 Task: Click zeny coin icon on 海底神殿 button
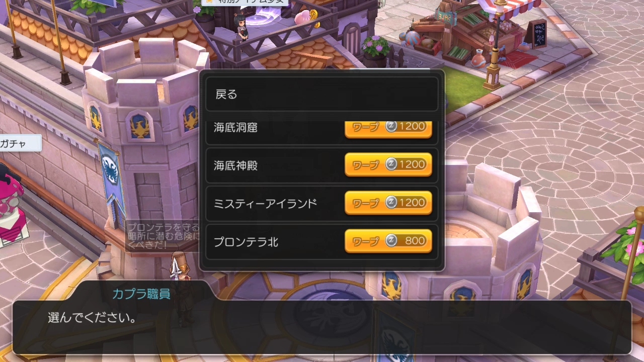point(391,164)
